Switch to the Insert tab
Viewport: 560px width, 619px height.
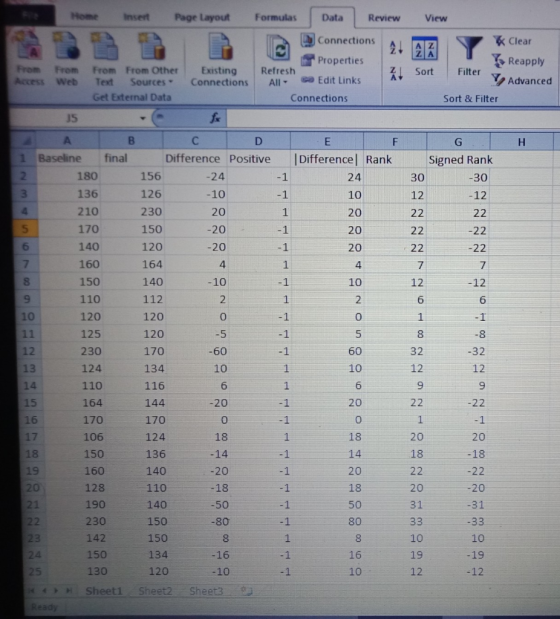click(136, 17)
